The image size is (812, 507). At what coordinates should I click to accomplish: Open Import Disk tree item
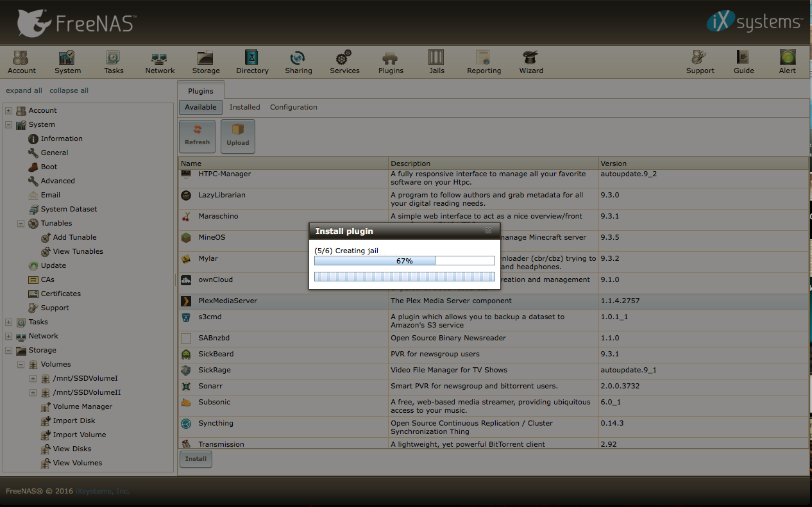point(74,420)
